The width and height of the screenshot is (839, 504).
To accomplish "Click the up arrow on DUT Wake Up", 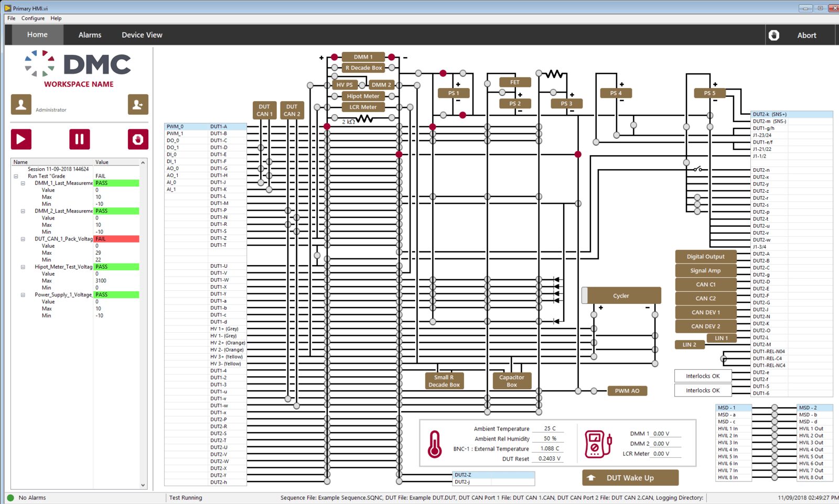I will click(x=591, y=478).
